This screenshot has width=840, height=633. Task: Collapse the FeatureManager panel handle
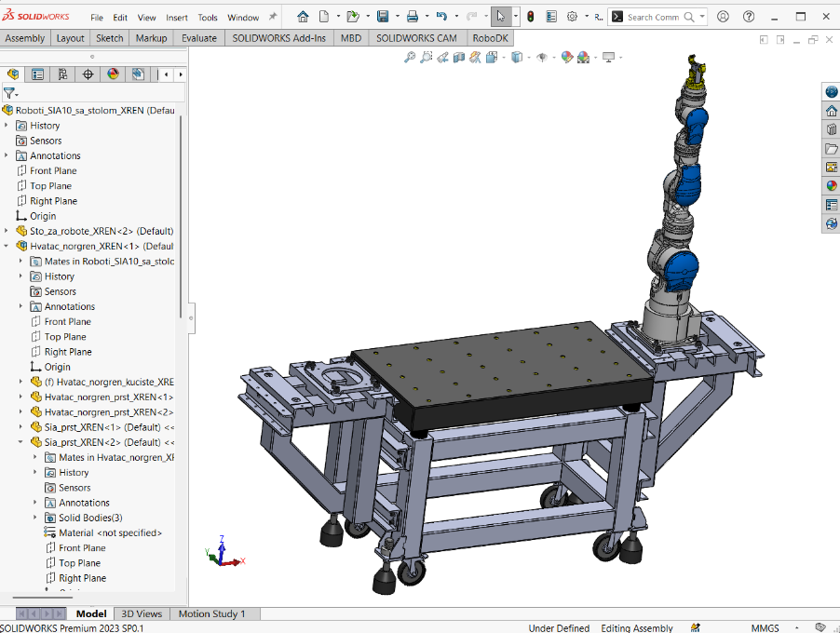point(191,318)
